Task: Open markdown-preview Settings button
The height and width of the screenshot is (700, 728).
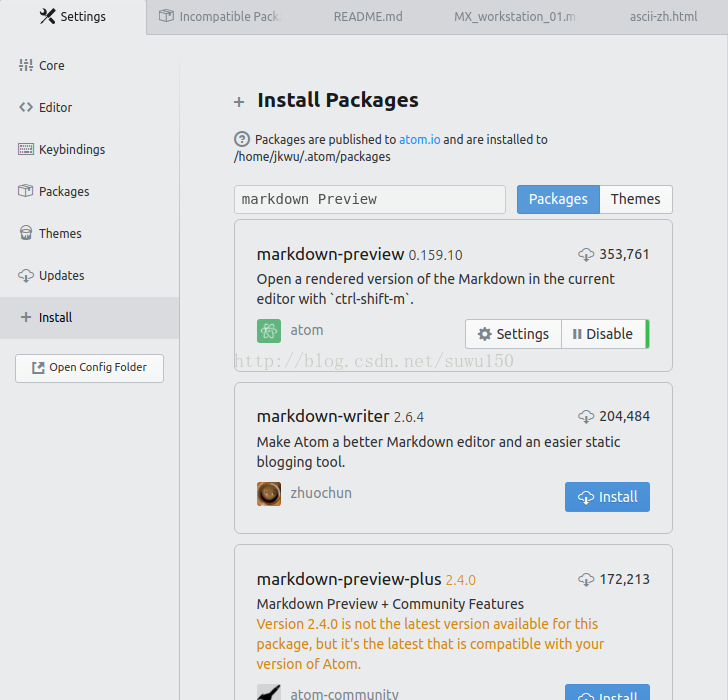Action: (514, 334)
